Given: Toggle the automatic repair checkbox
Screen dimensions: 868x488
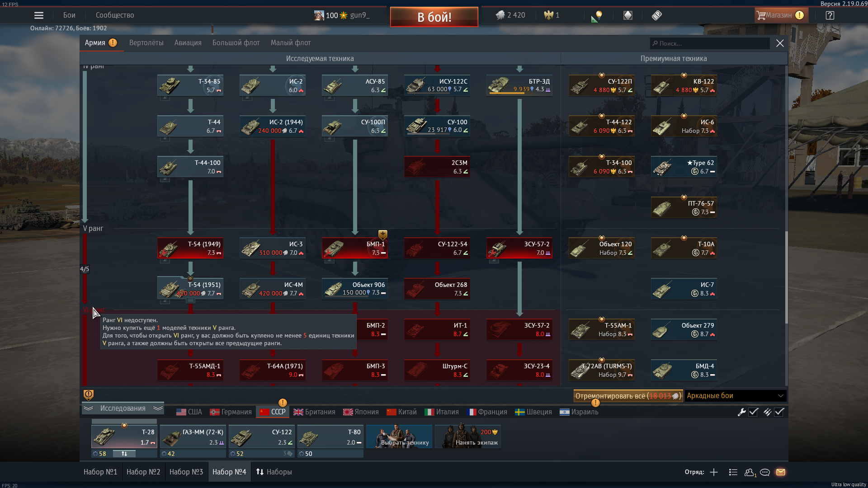Looking at the screenshot, I should click(753, 412).
